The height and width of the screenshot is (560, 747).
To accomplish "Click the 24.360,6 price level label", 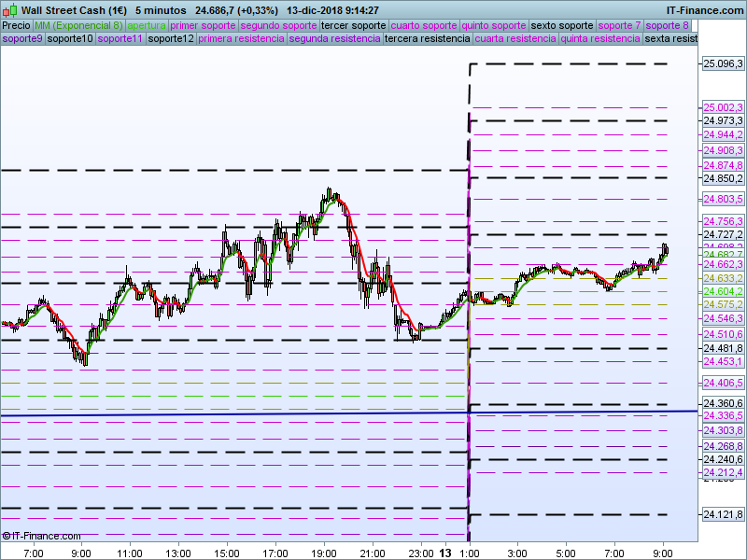I will tap(723, 403).
